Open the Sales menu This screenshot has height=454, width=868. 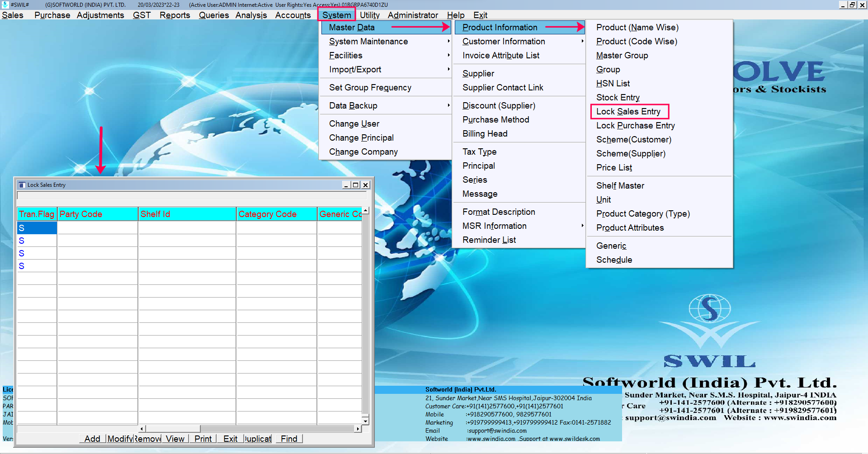[13, 15]
